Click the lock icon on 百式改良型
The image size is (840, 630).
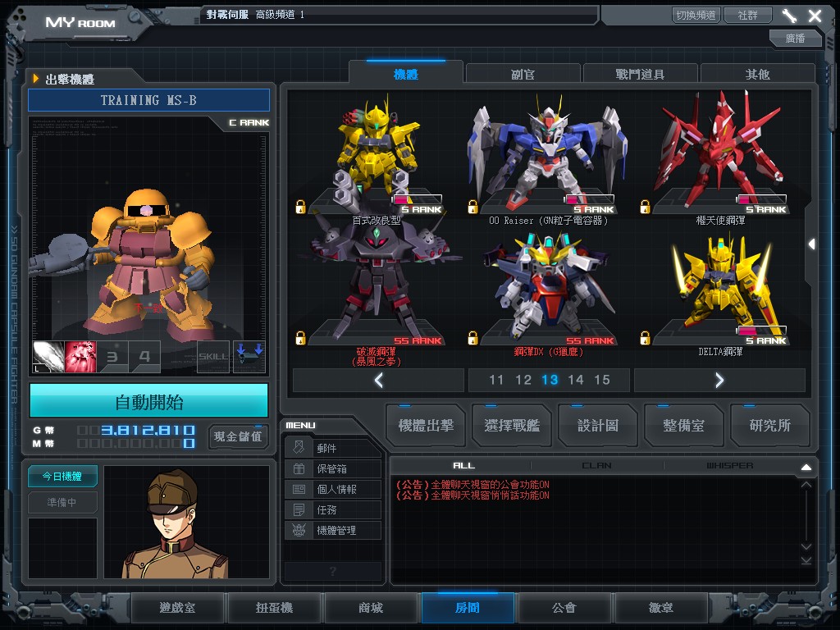coord(300,207)
